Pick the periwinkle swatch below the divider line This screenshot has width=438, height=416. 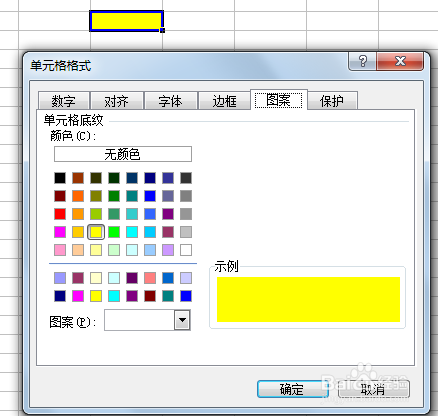pos(60,278)
